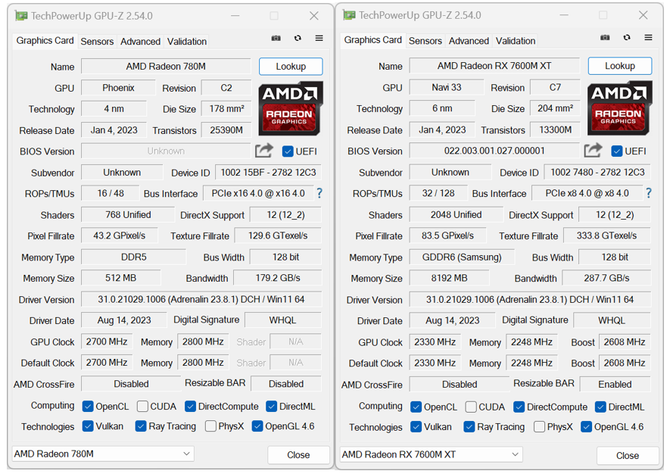Toggle the CUDA checkbox in the Radeon 780M window
This screenshot has height=474, width=670.
pyautogui.click(x=143, y=406)
